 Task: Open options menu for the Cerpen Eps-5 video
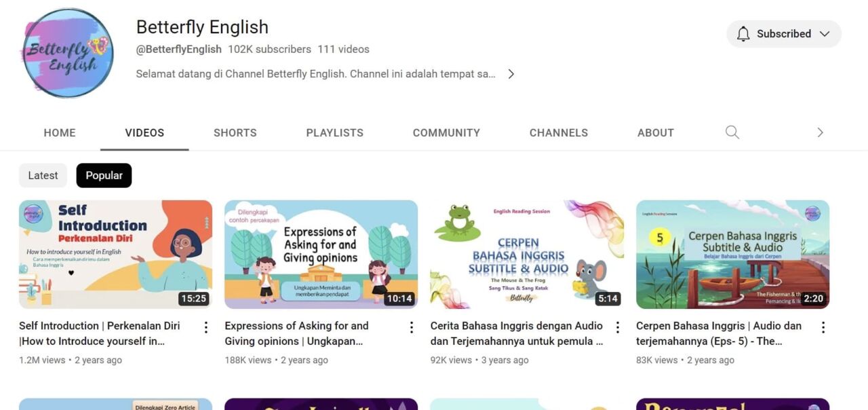(x=823, y=327)
